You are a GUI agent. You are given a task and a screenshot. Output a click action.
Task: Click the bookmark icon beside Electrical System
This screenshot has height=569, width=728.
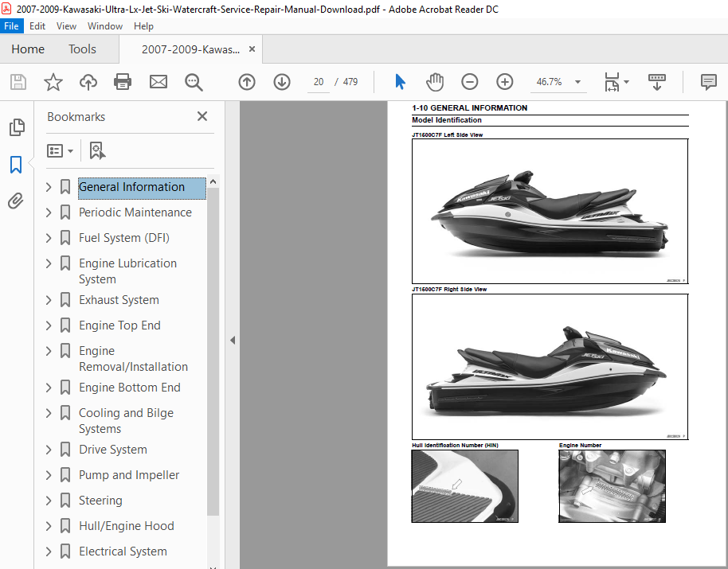[65, 551]
